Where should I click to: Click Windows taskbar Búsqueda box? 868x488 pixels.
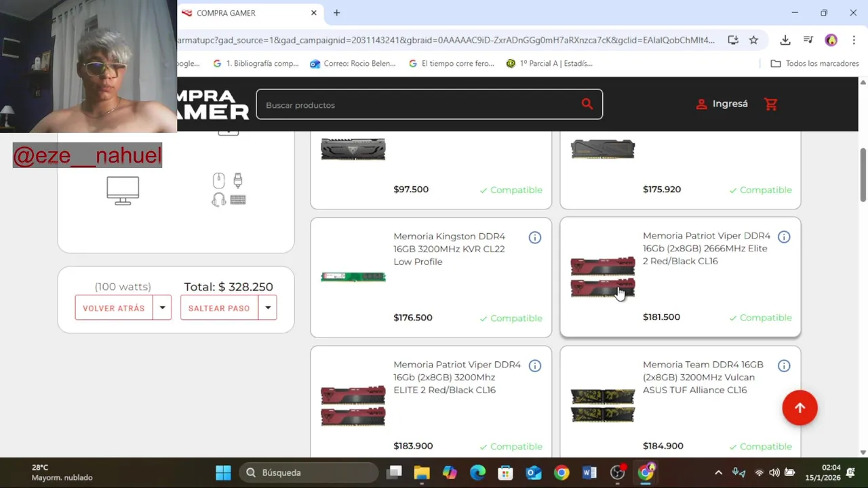click(x=309, y=472)
